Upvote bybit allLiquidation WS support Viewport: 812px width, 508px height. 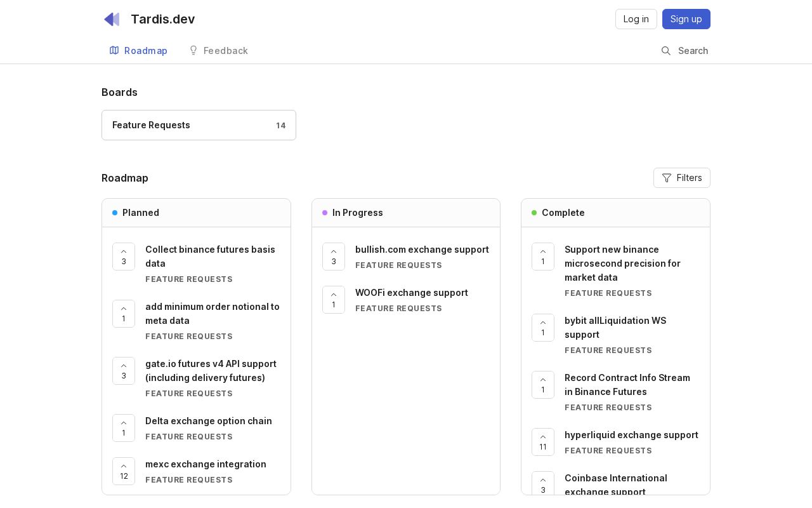543,328
